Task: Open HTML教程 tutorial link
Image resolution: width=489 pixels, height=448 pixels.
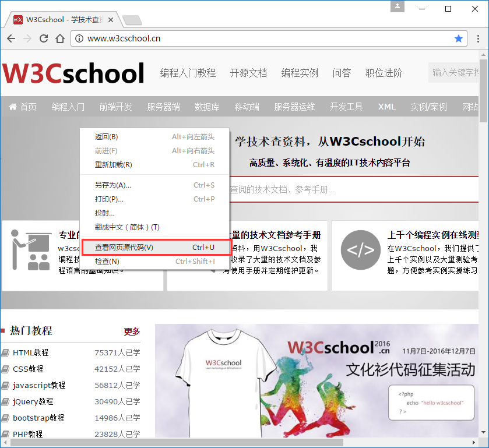Action: pos(30,353)
